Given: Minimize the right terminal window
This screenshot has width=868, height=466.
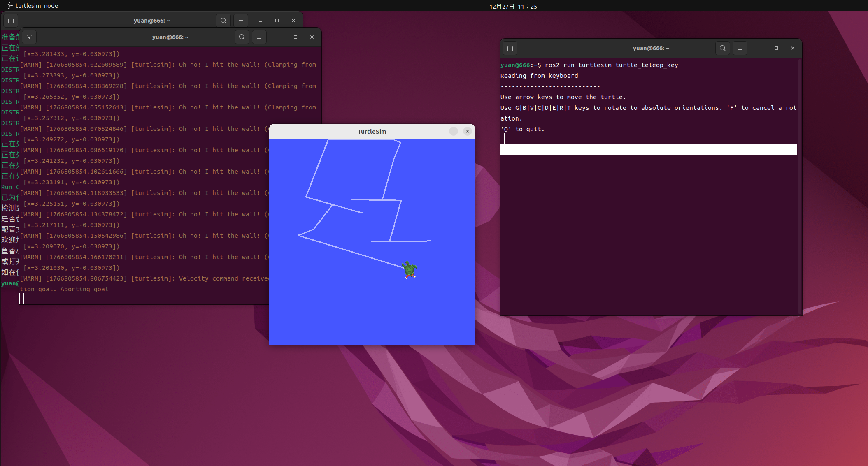Looking at the screenshot, I should tap(760, 49).
